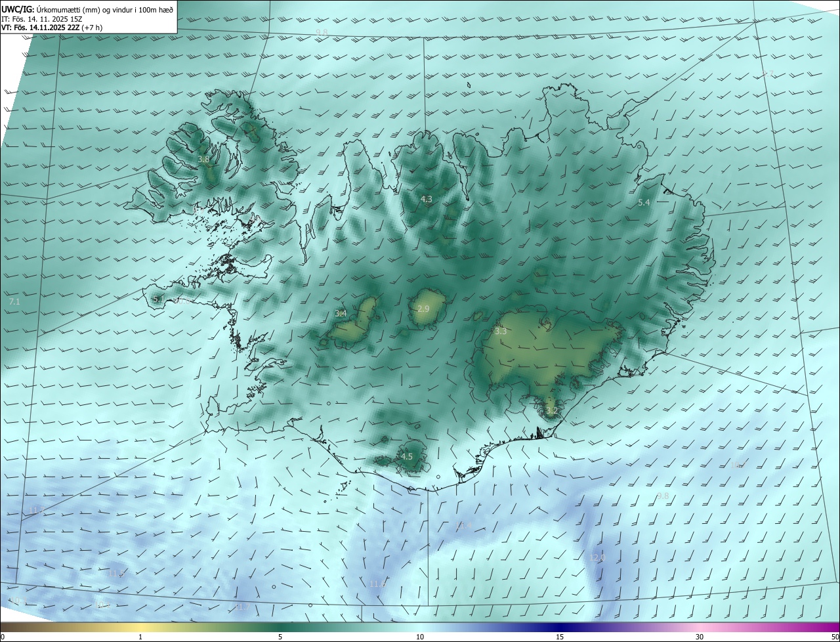The width and height of the screenshot is (840, 642).
Task: Click the 5 tick on the colour scale
Action: [x=280, y=637]
